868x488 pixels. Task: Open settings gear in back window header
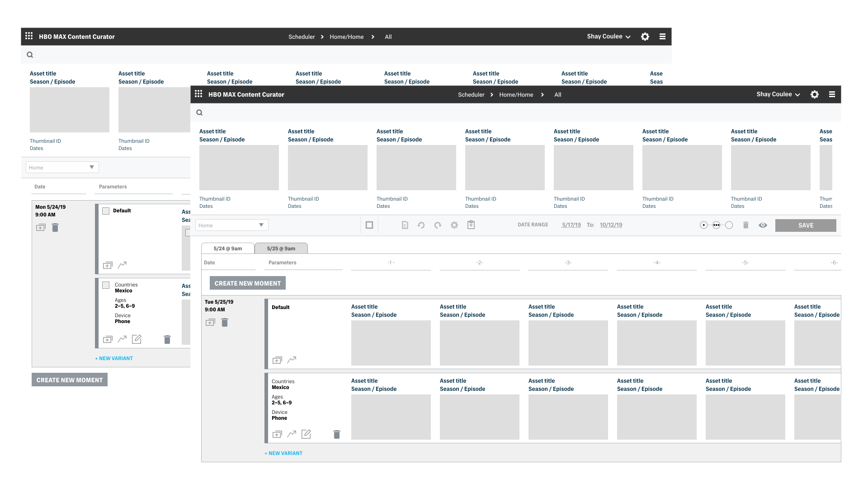pyautogui.click(x=645, y=37)
